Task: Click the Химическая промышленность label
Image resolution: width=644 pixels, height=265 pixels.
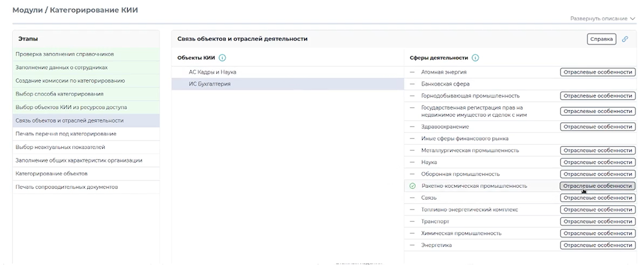Action: [462, 233]
